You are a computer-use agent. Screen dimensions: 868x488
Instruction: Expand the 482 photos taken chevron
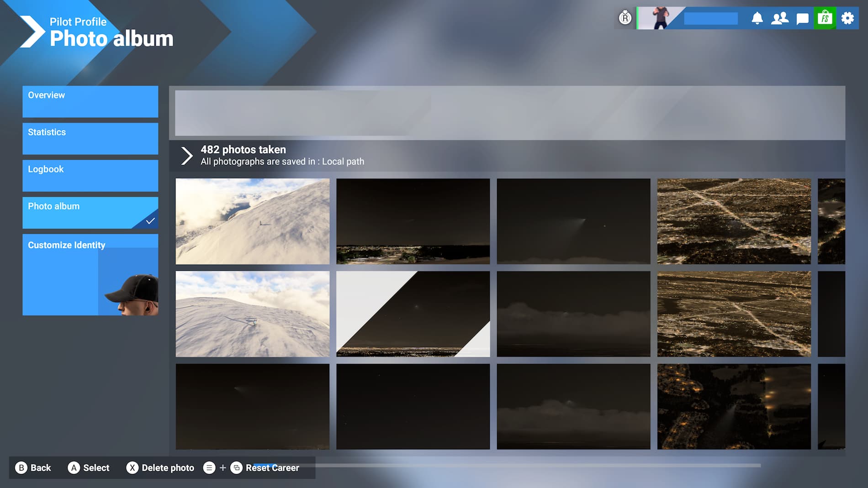point(186,156)
